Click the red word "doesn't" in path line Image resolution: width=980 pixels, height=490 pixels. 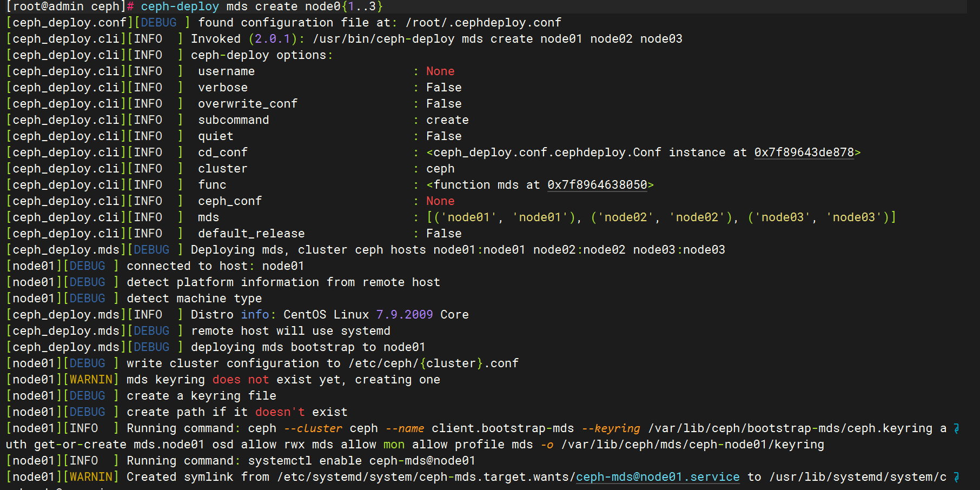[280, 412]
